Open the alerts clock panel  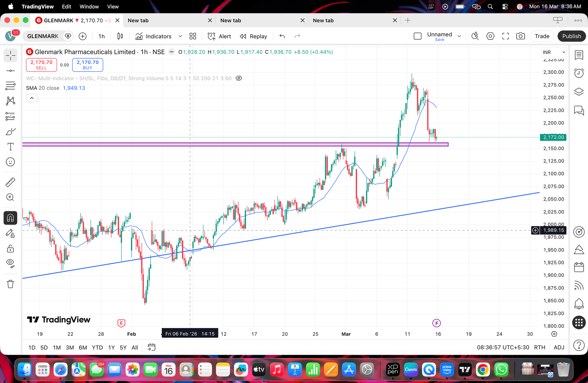tap(579, 73)
